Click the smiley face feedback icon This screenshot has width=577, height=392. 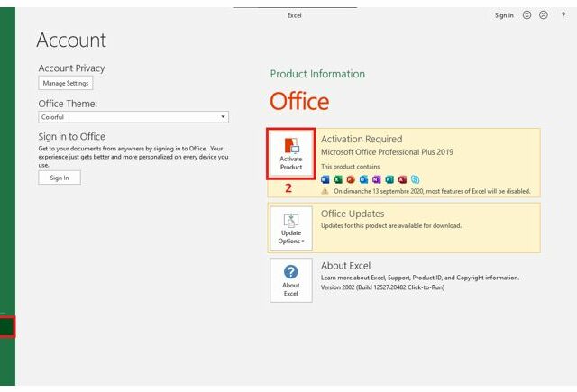point(527,15)
